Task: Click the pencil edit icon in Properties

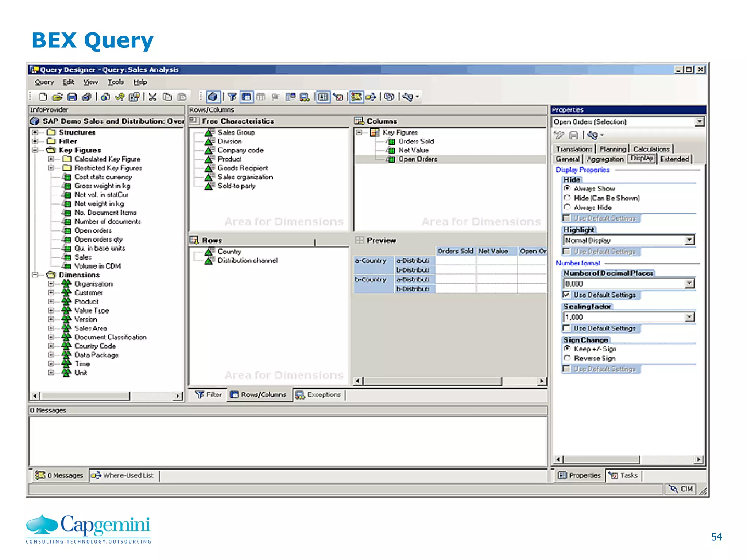Action: pos(559,136)
